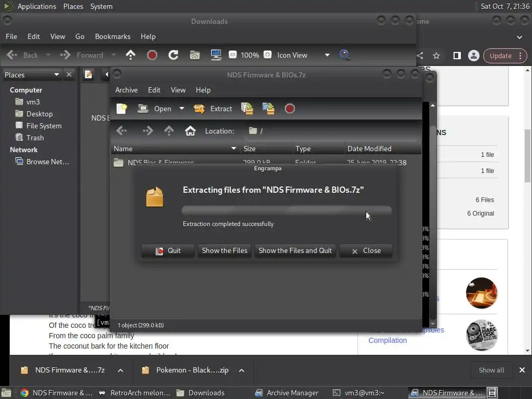Click Show the Files and Quit
This screenshot has height=399, width=532.
point(295,251)
